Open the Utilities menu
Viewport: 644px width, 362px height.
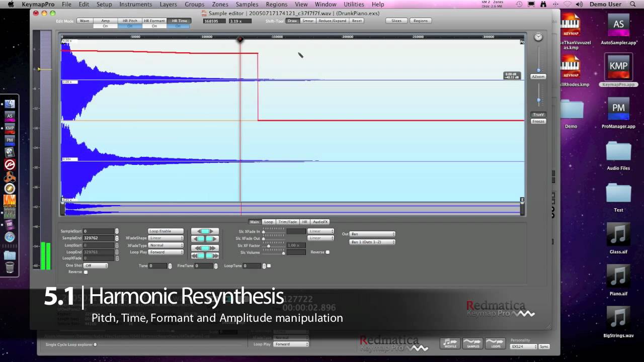point(354,4)
